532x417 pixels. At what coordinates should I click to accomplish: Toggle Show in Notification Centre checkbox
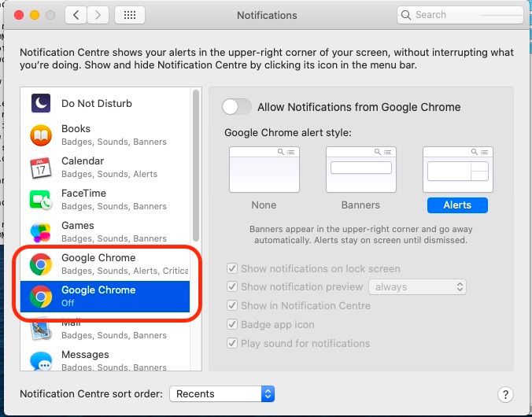[232, 305]
